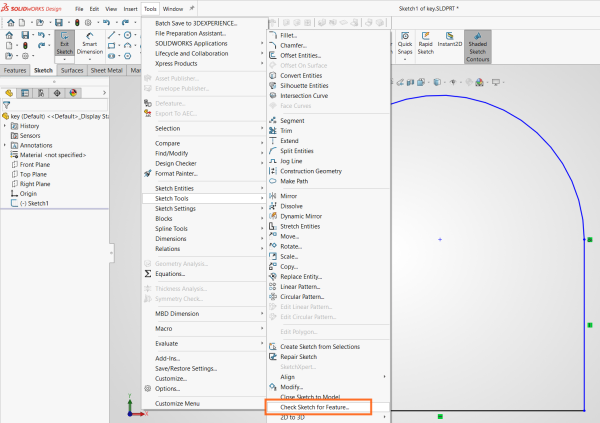Screen dimensions: 600x423
Task: Open the Spline Tools submenu
Action: pos(204,229)
